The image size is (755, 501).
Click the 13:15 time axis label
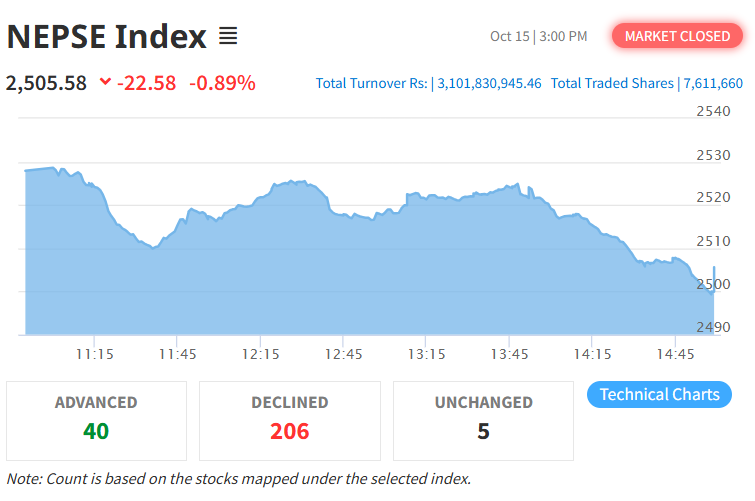click(426, 353)
